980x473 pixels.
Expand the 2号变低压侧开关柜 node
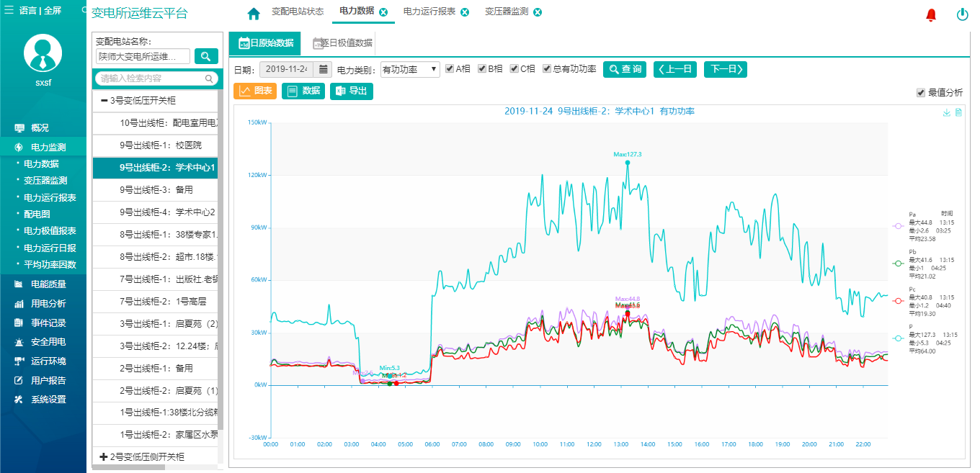point(104,457)
